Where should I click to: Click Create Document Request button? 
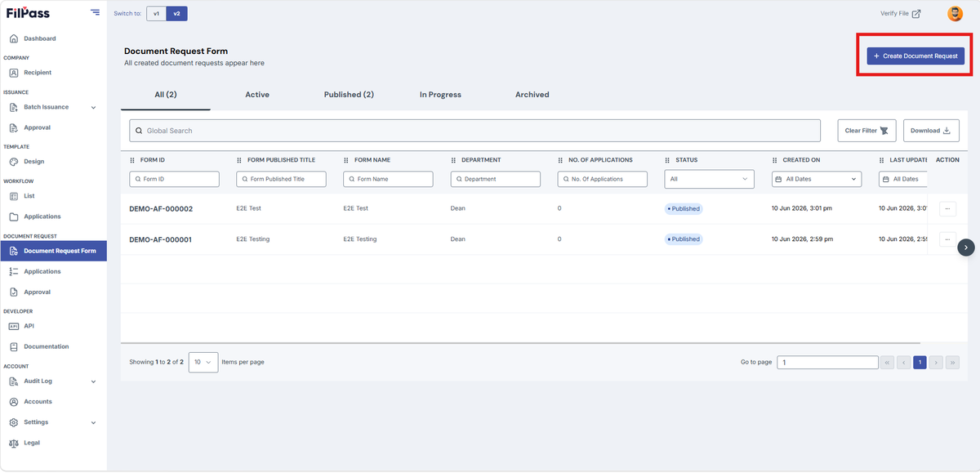(x=915, y=56)
